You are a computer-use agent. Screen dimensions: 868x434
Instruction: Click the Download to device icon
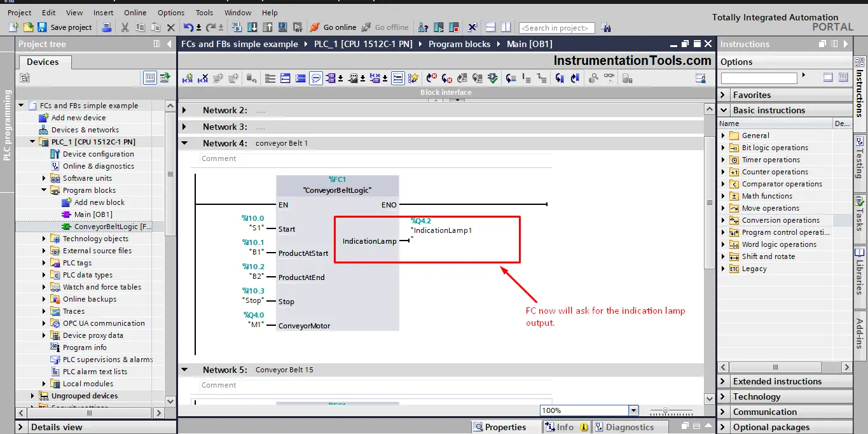pos(252,27)
